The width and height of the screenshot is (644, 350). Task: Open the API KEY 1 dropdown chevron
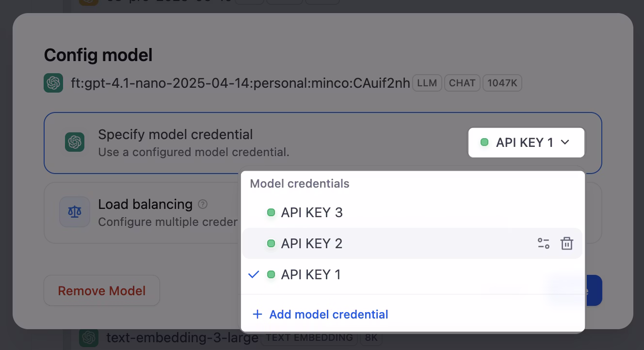coord(565,142)
